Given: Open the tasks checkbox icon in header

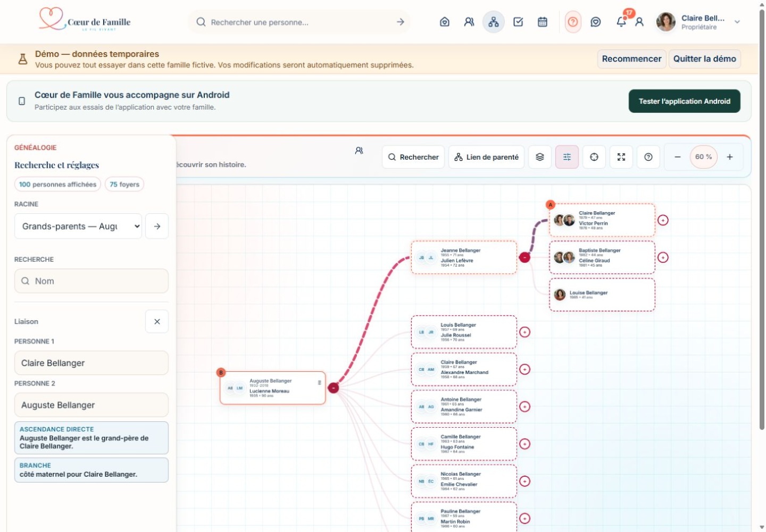Looking at the screenshot, I should [518, 22].
